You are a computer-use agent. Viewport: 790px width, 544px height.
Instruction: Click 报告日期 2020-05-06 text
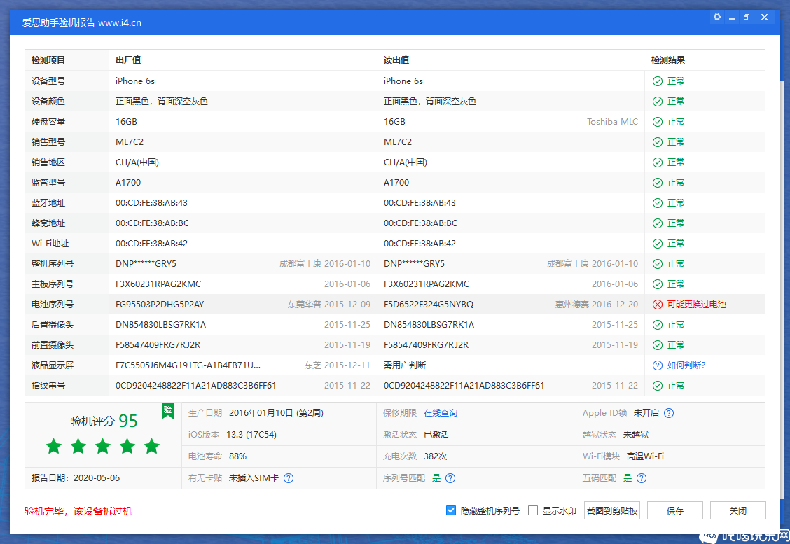click(x=76, y=478)
